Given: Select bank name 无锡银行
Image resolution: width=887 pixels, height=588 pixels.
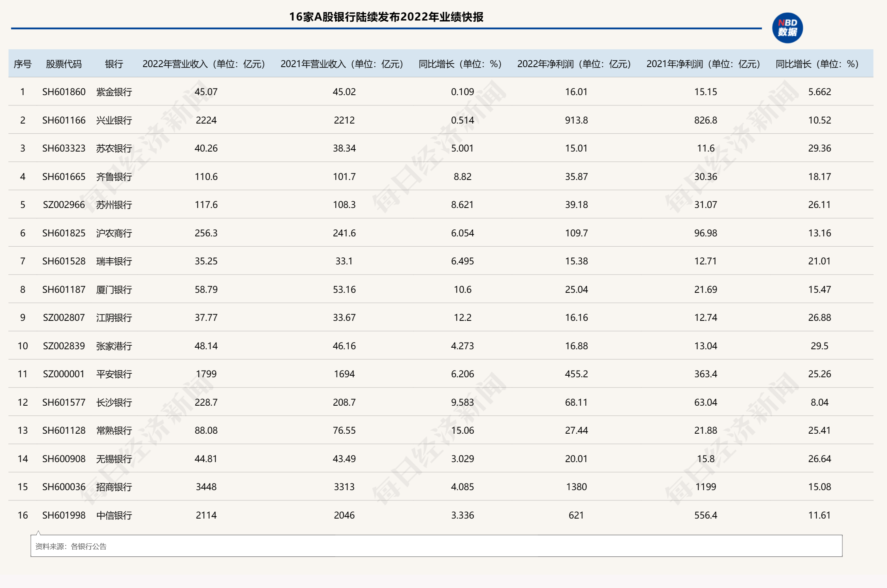Looking at the screenshot, I should click(114, 459).
